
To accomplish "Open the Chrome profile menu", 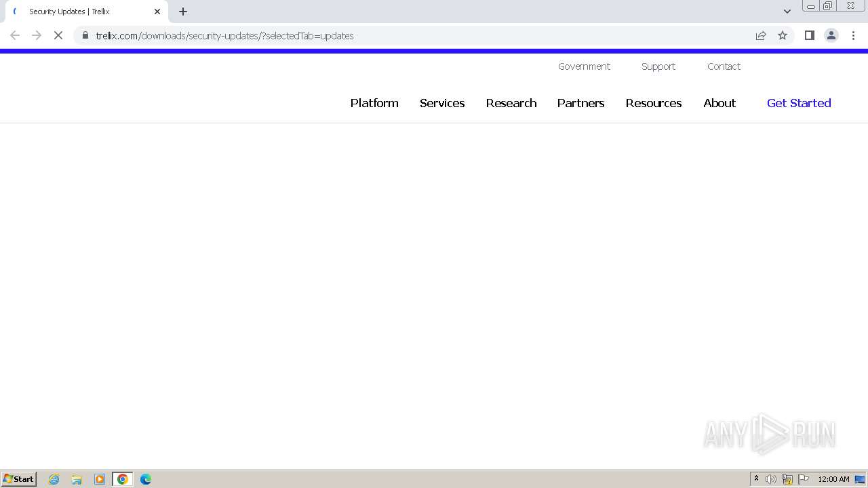I will 831,35.
